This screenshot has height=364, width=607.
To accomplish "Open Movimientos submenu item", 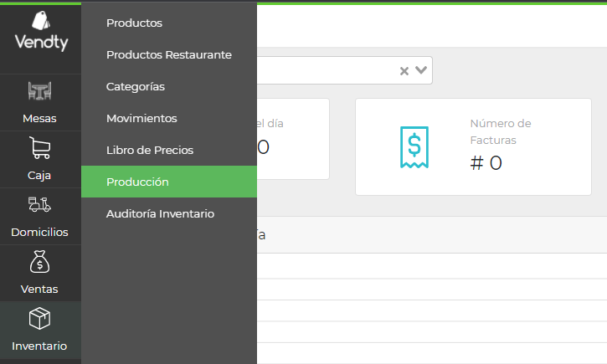I will (141, 118).
